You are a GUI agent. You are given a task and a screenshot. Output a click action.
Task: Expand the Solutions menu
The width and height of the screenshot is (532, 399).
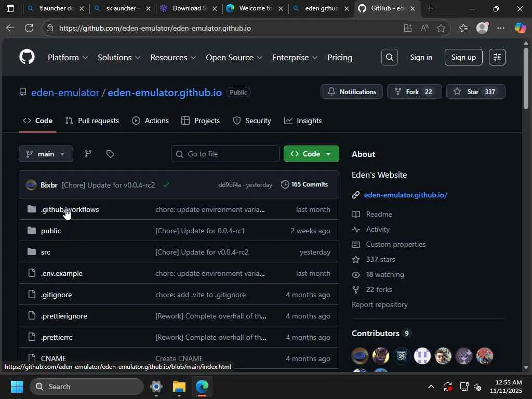click(x=119, y=57)
